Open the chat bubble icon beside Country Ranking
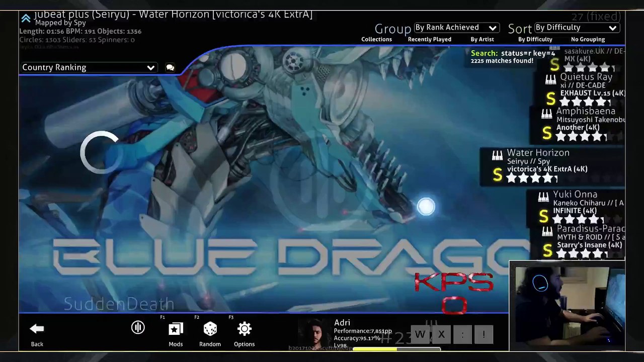 (x=170, y=67)
